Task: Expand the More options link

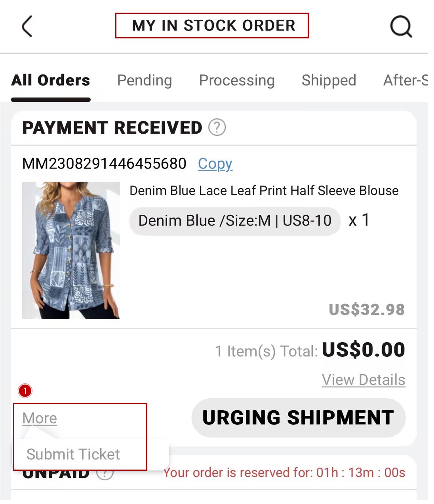Action: (x=40, y=418)
